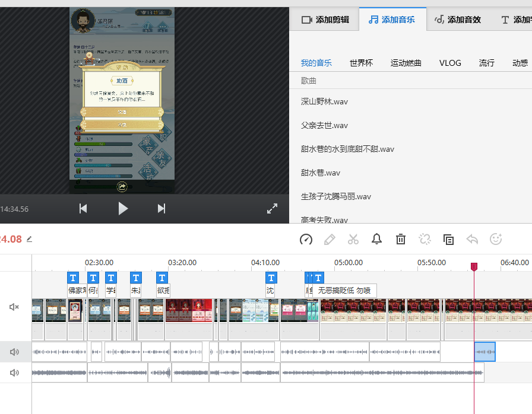The width and height of the screenshot is (532, 414).
Task: Jump to previous clip start
Action: [83, 208]
